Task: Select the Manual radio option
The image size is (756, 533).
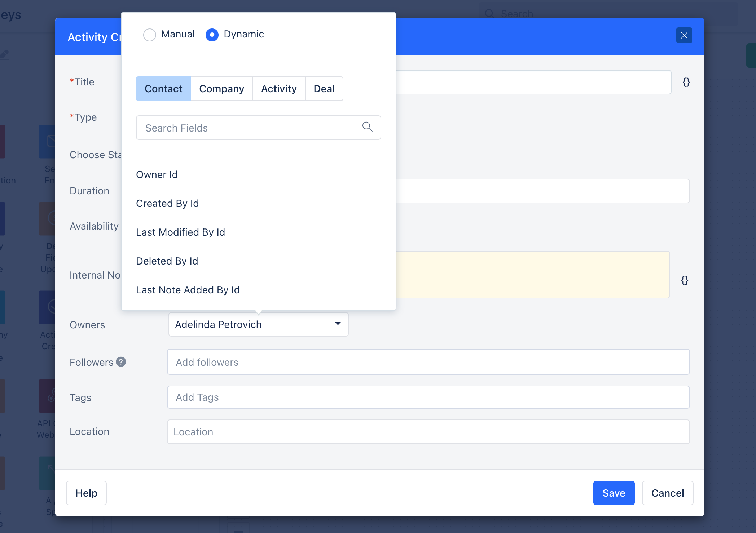Action: click(x=150, y=35)
